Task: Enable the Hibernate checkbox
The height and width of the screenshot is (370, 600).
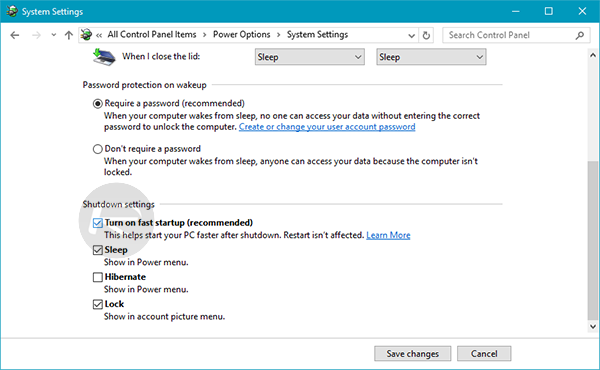Action: [98, 277]
